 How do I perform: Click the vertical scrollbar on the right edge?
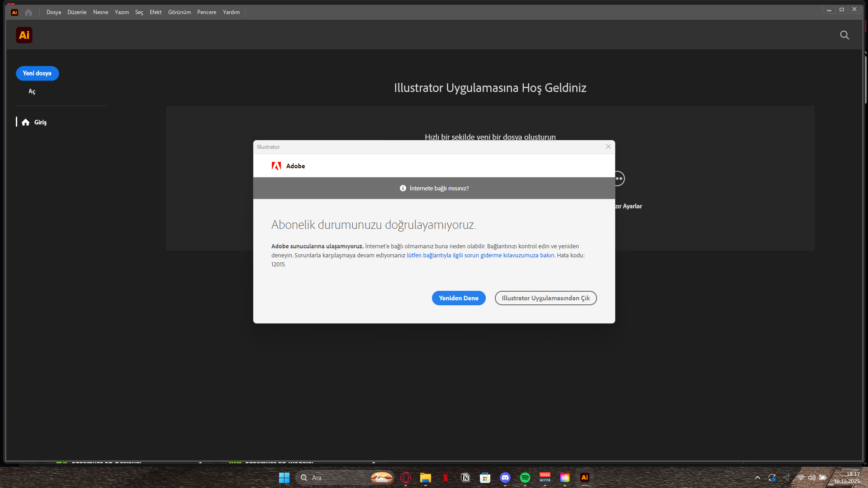[x=866, y=79]
